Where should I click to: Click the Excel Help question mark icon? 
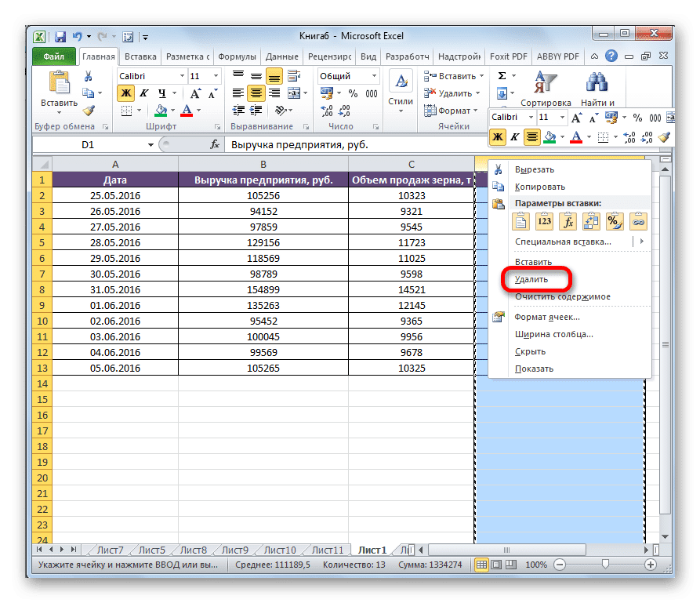pyautogui.click(x=611, y=56)
